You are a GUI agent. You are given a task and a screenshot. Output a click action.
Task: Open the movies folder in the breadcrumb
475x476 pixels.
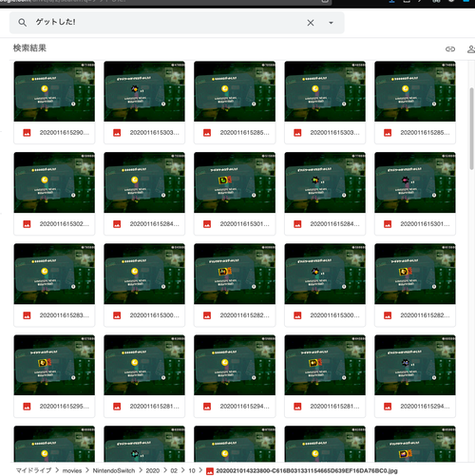point(72,470)
